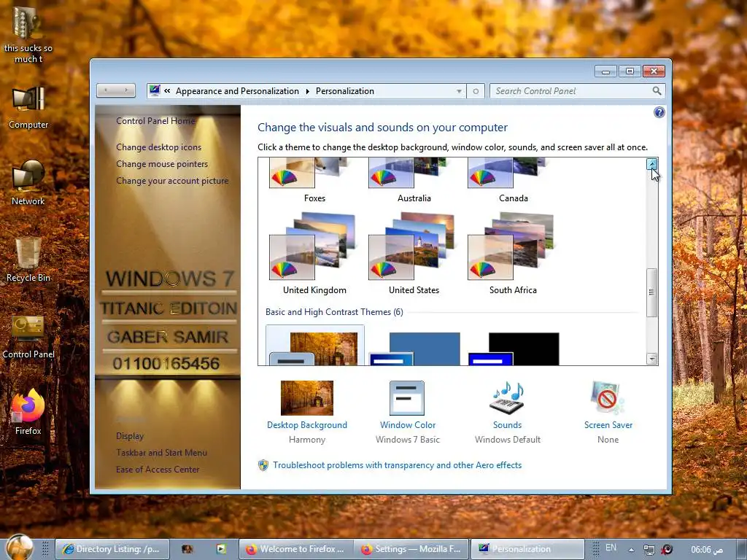Select the black high contrast theme thumbnail
This screenshot has height=560, width=747.
point(514,349)
